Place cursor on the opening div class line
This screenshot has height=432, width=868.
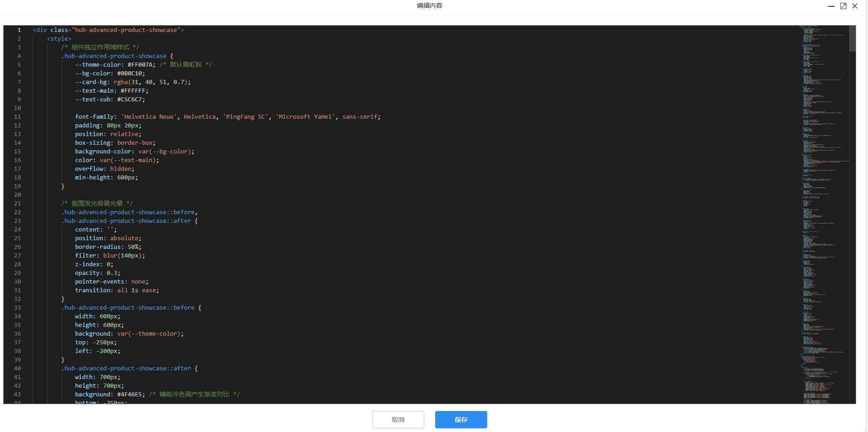coord(109,30)
